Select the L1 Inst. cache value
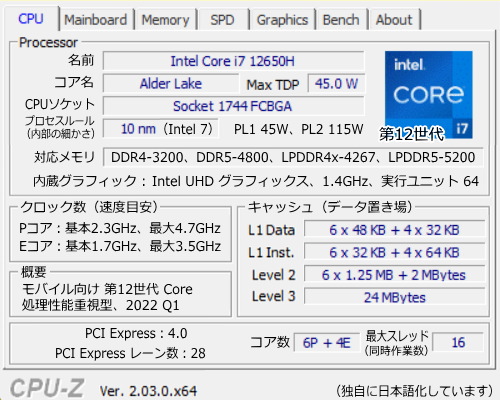 [x=394, y=252]
